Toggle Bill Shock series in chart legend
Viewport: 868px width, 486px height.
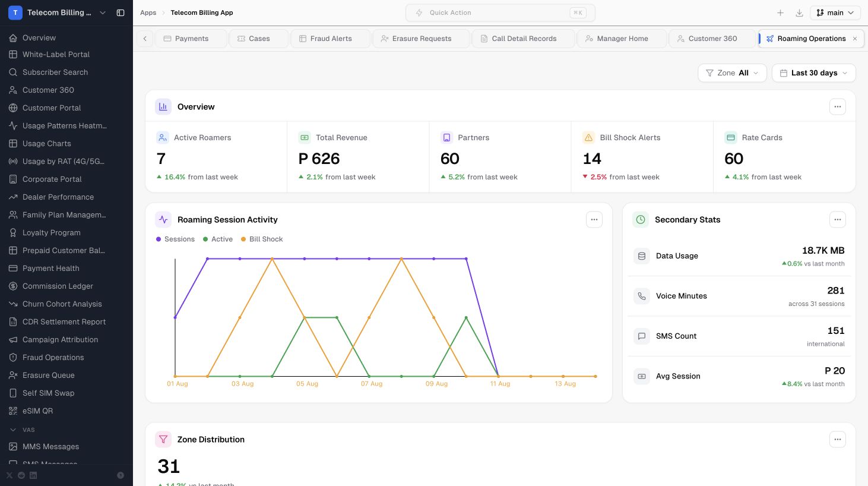pos(262,239)
